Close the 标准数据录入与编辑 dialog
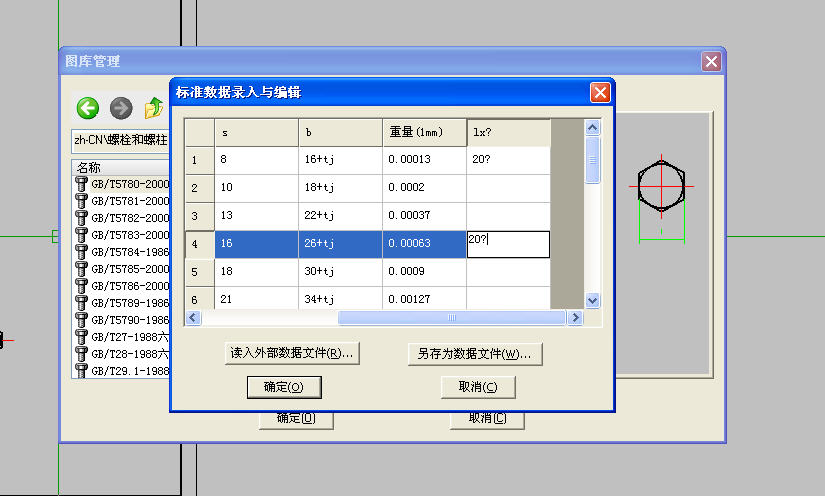825x496 pixels. [x=600, y=93]
